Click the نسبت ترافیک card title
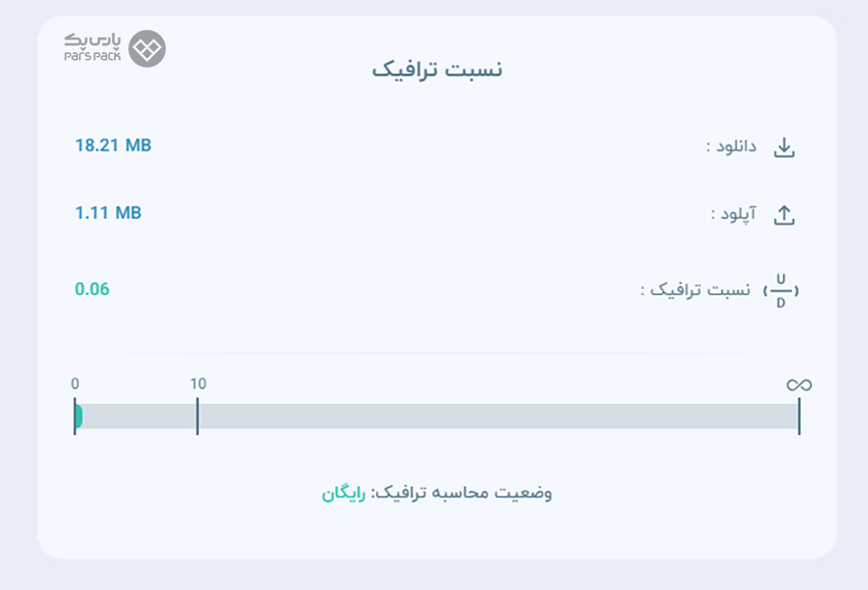This screenshot has height=590, width=868. (x=437, y=69)
